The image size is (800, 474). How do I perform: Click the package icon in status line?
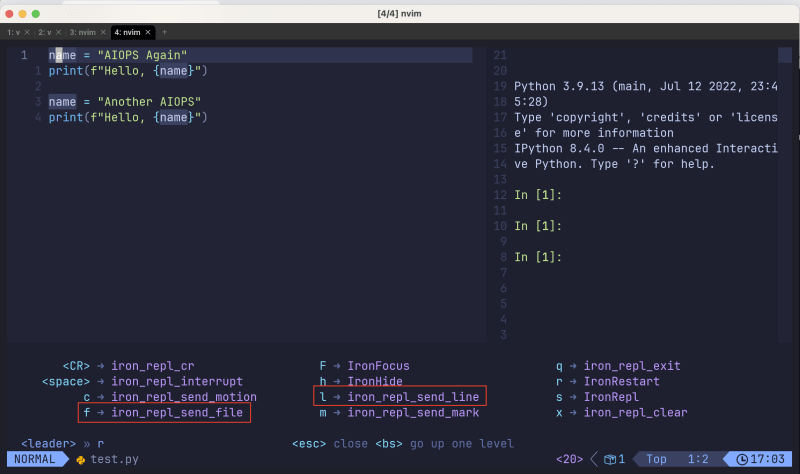point(610,459)
